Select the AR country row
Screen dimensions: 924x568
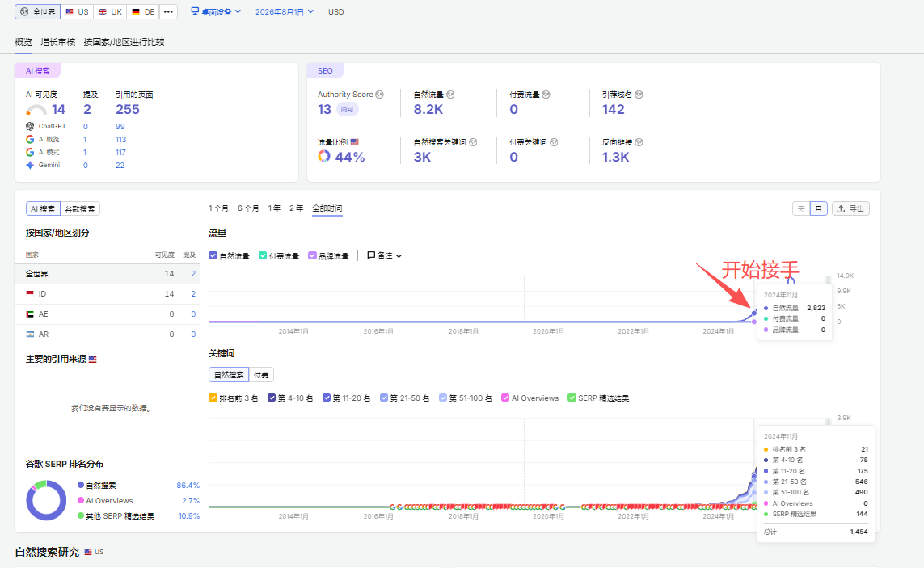108,334
